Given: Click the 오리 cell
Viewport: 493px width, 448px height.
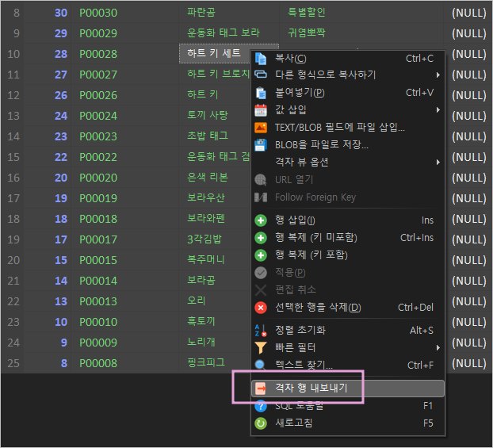Looking at the screenshot, I should coord(215,301).
